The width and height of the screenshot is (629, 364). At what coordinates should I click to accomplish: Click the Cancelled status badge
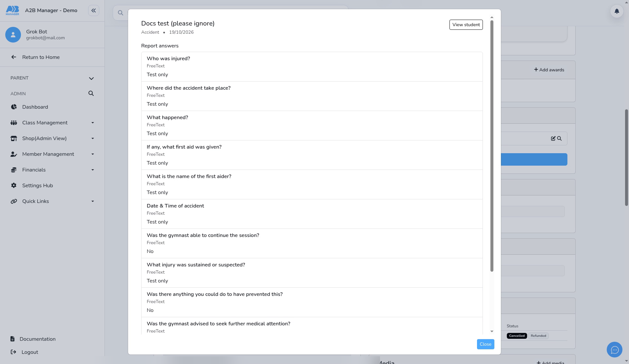(x=517, y=336)
